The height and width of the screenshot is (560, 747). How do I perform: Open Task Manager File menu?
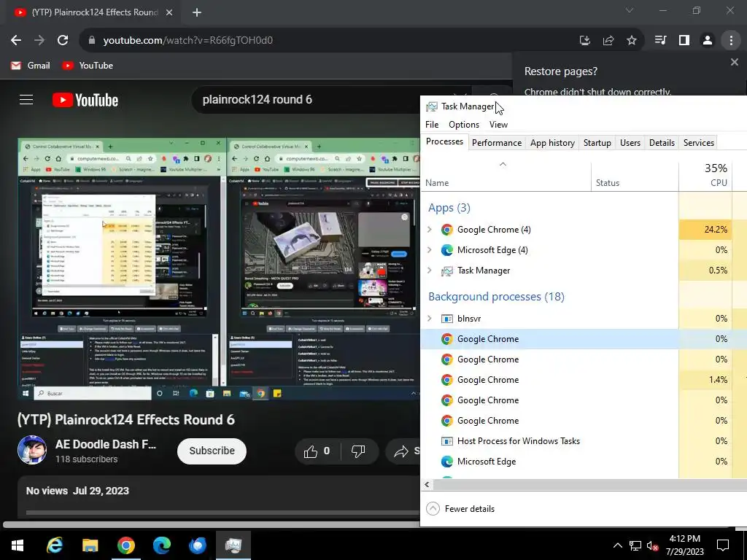[x=432, y=125]
